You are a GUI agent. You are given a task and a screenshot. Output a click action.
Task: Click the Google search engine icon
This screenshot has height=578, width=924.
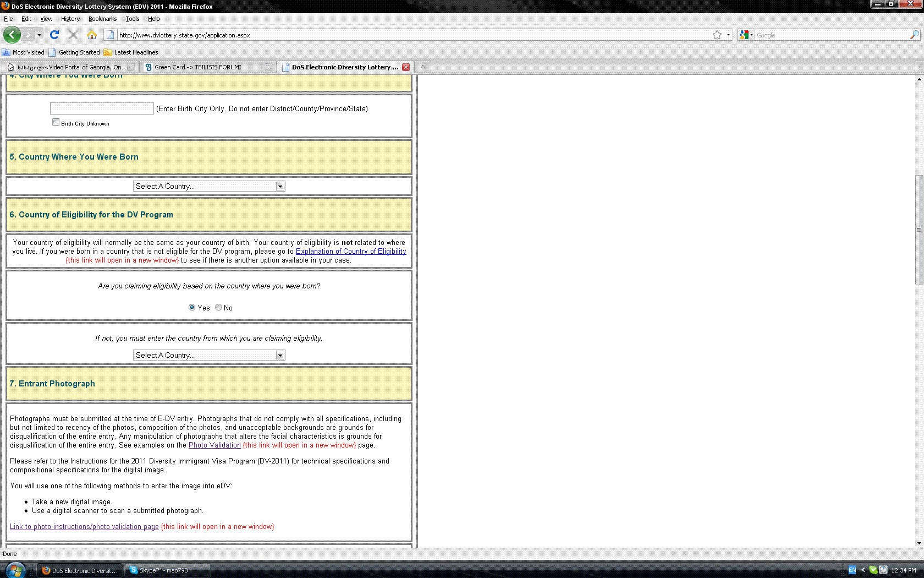tap(744, 35)
